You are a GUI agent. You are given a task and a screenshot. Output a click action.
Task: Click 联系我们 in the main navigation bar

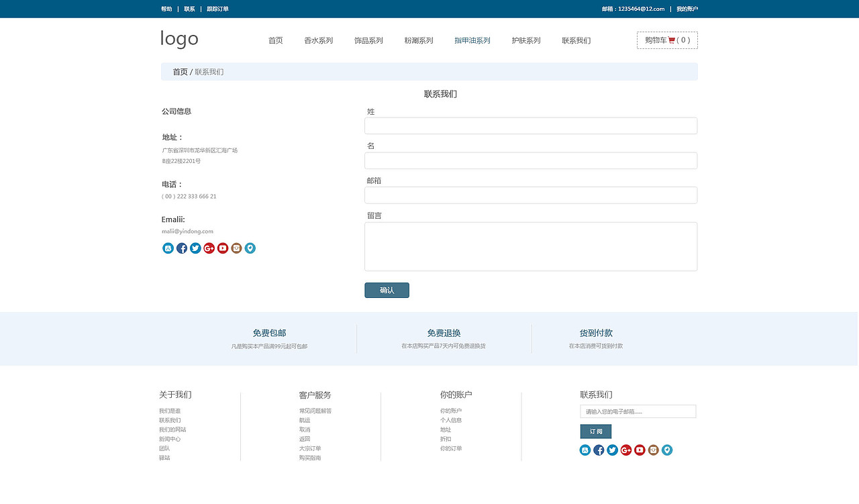tap(576, 40)
